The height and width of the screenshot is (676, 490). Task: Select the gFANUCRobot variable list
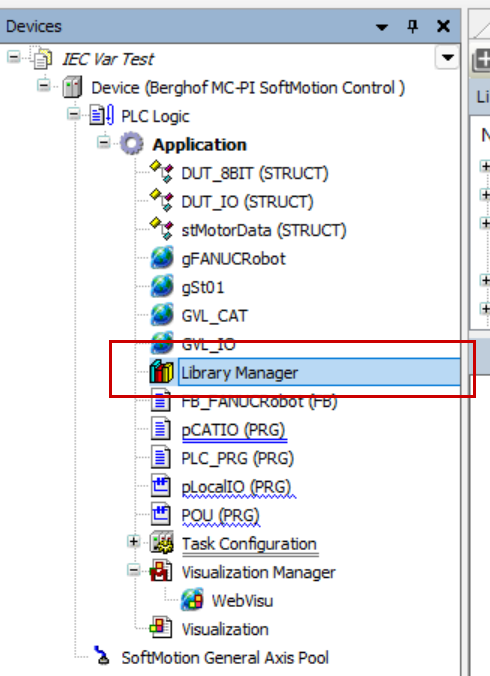click(x=233, y=259)
